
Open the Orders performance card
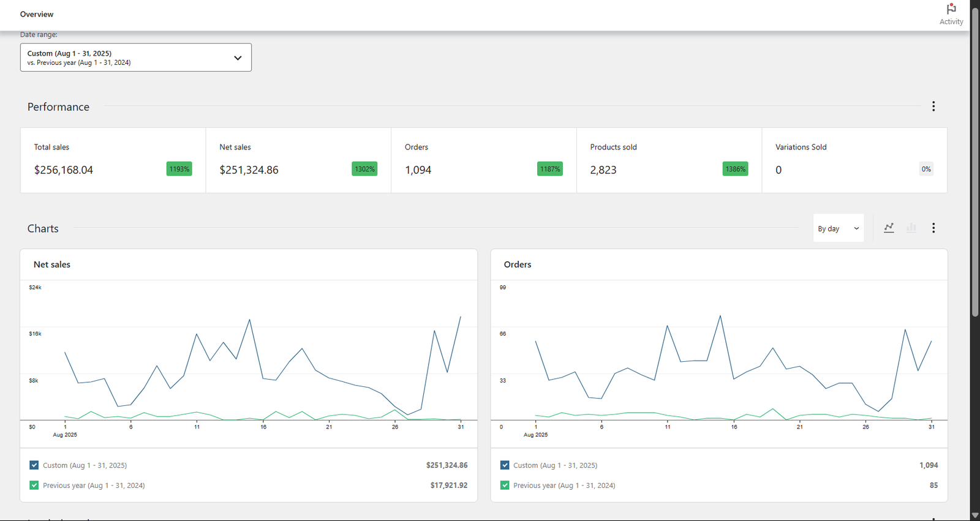click(x=483, y=160)
